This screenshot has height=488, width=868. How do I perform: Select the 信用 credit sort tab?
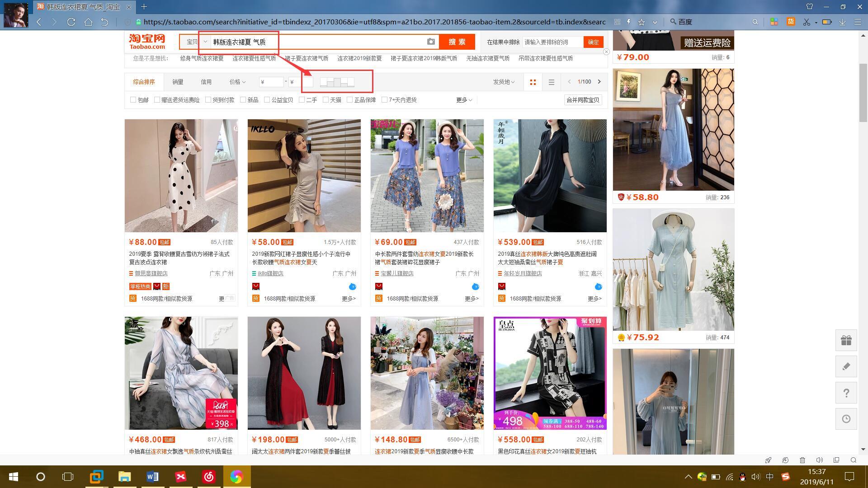coord(206,82)
